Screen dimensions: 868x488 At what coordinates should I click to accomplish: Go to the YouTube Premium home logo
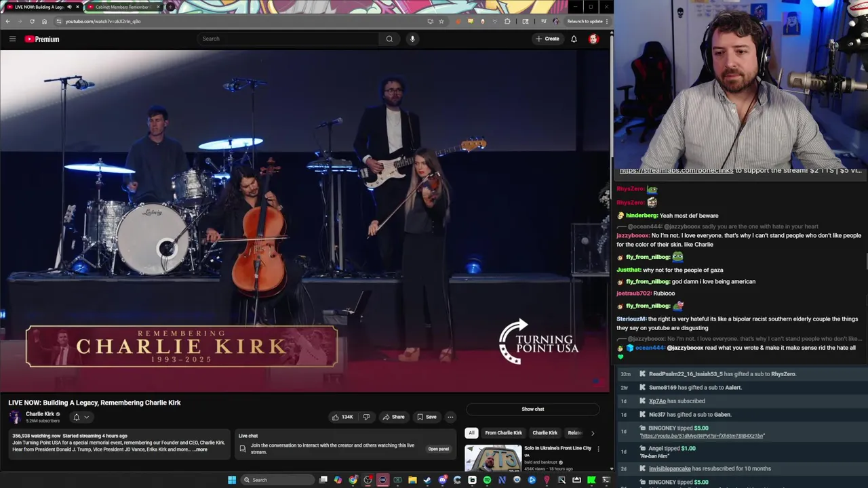click(42, 39)
